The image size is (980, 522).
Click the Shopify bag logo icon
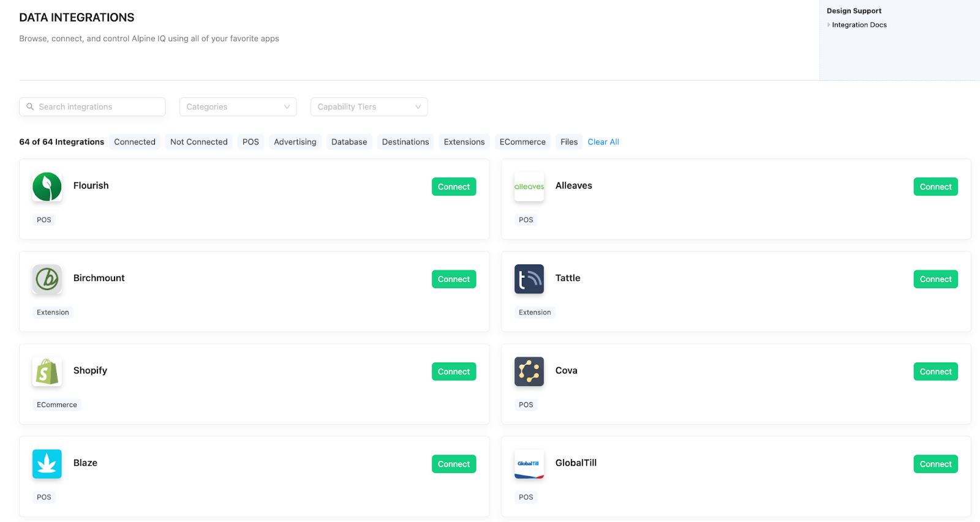[47, 371]
